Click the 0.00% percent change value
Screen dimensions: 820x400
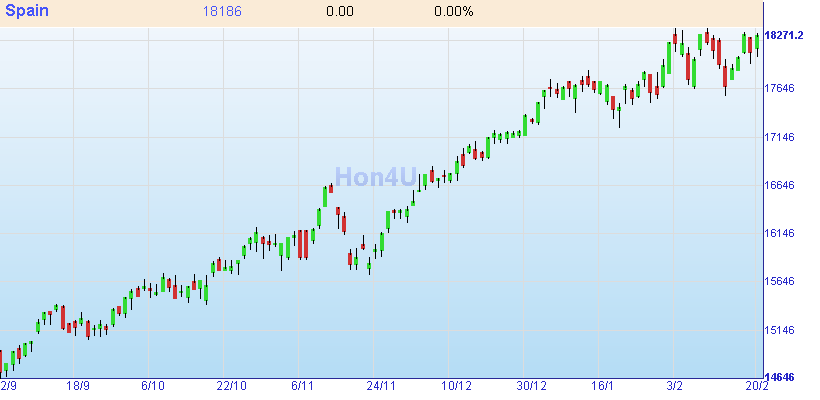pos(454,12)
